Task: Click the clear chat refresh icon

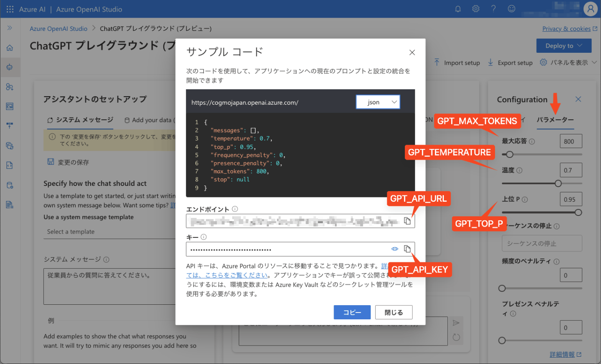Action: tap(456, 337)
